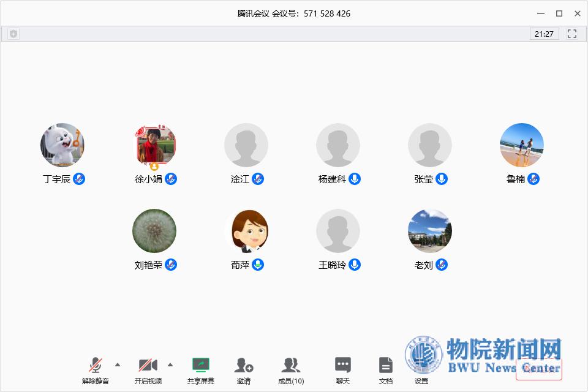588x392 pixels.
Task: Select 荀萍's cartoon avatar
Action: pyautogui.click(x=246, y=231)
